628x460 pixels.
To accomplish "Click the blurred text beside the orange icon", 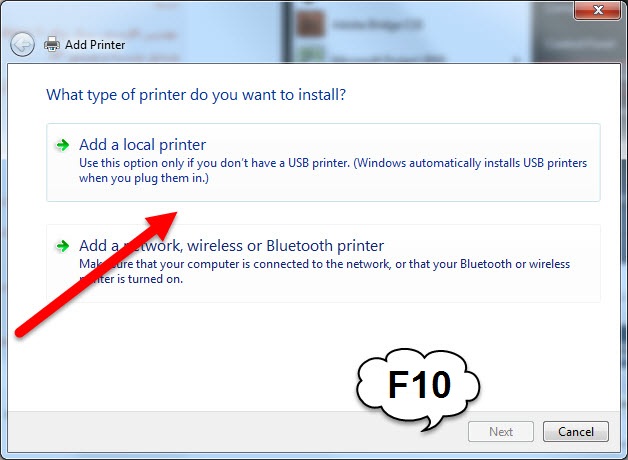I will 376,24.
